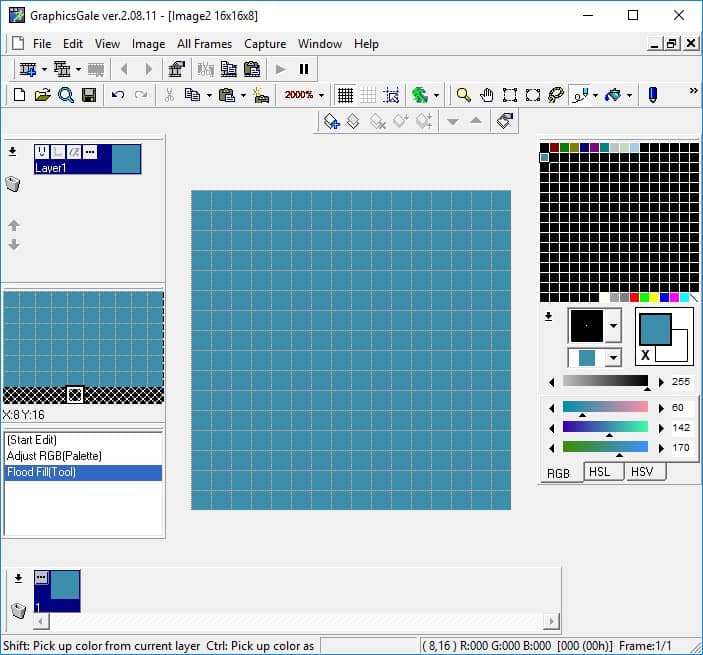The image size is (703, 655).
Task: Select frame 1 thumbnail in timeline
Action: 57,591
